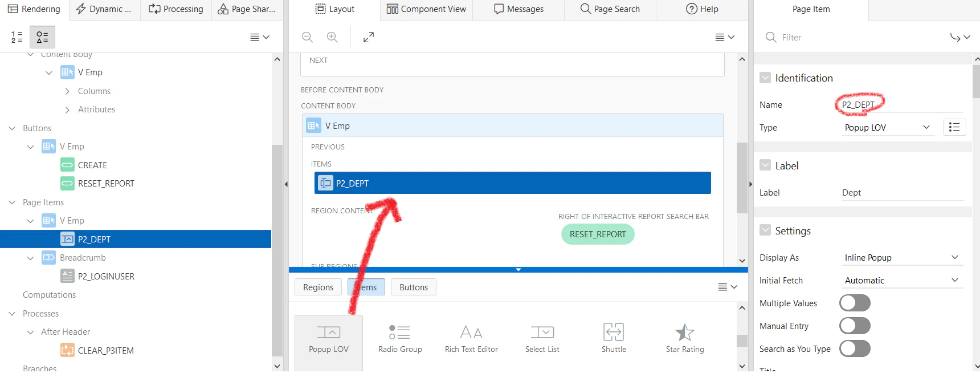This screenshot has height=373, width=980.
Task: Open the Initial Fetch dropdown
Action: point(902,280)
